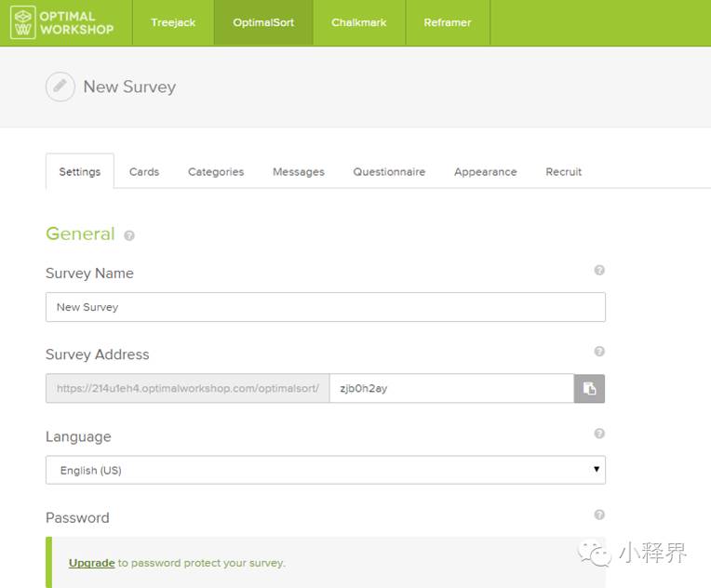This screenshot has width=711, height=588.
Task: Switch to the Cards tab
Action: [x=144, y=172]
